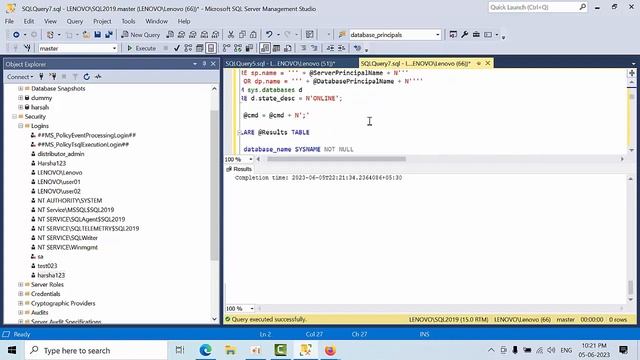Open the Project menu

point(102,21)
